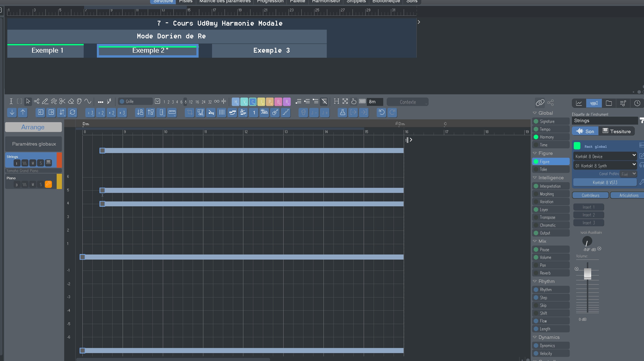The image size is (644, 361).
Task: Click the staircase step icon
Action: point(286,112)
